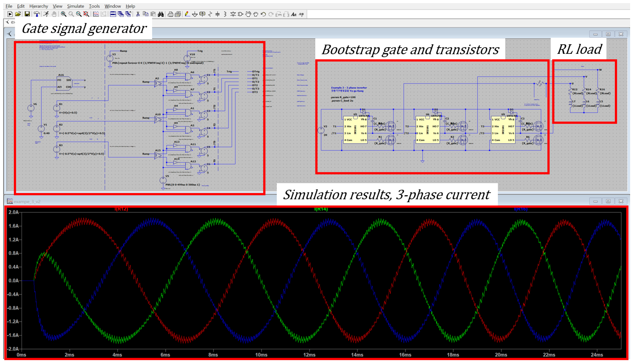Screen dimensions: 634x364
Task: Open the Control Panel hammer icon
Action: 36,14
